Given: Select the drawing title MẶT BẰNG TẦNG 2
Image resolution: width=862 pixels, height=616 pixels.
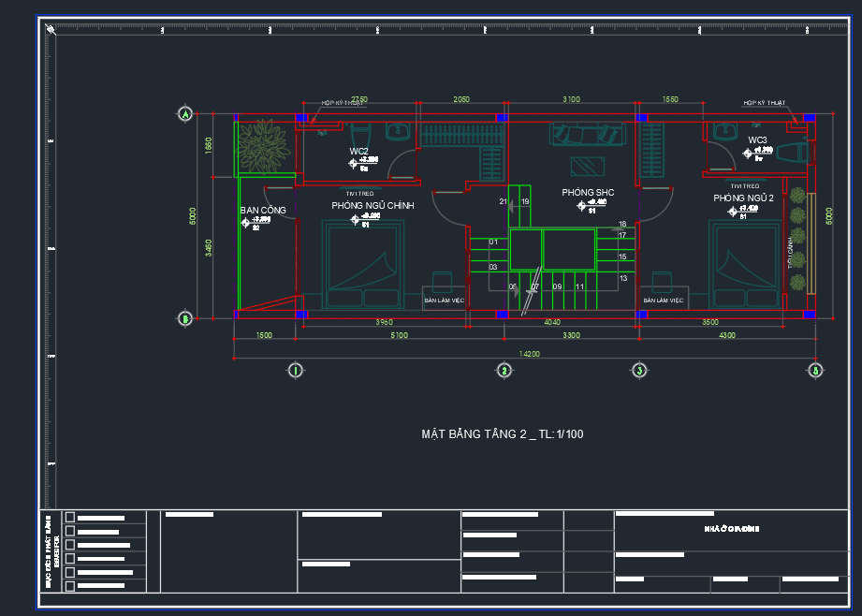Looking at the screenshot, I should pos(503,434).
